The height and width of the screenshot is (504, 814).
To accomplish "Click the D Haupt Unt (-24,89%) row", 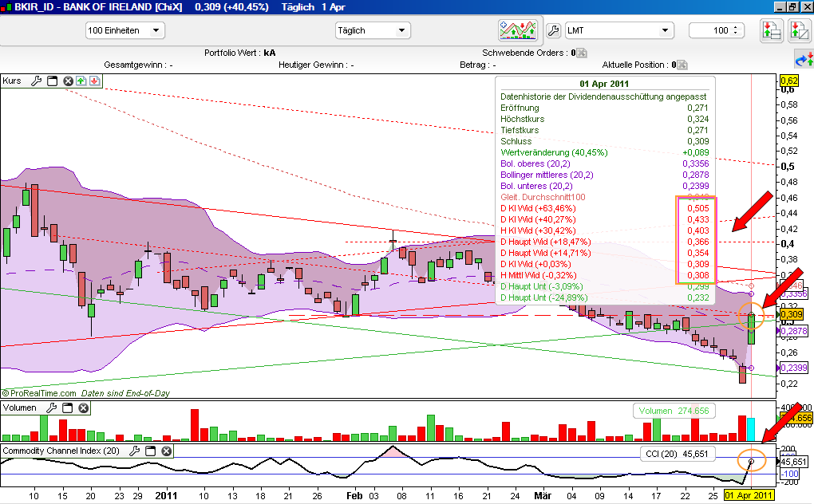I will click(x=604, y=297).
